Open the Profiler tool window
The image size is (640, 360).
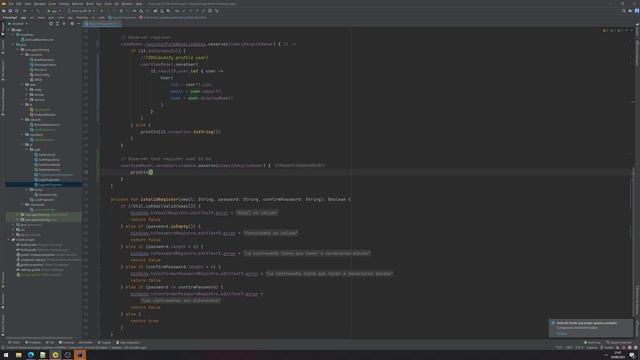[x=86, y=342]
